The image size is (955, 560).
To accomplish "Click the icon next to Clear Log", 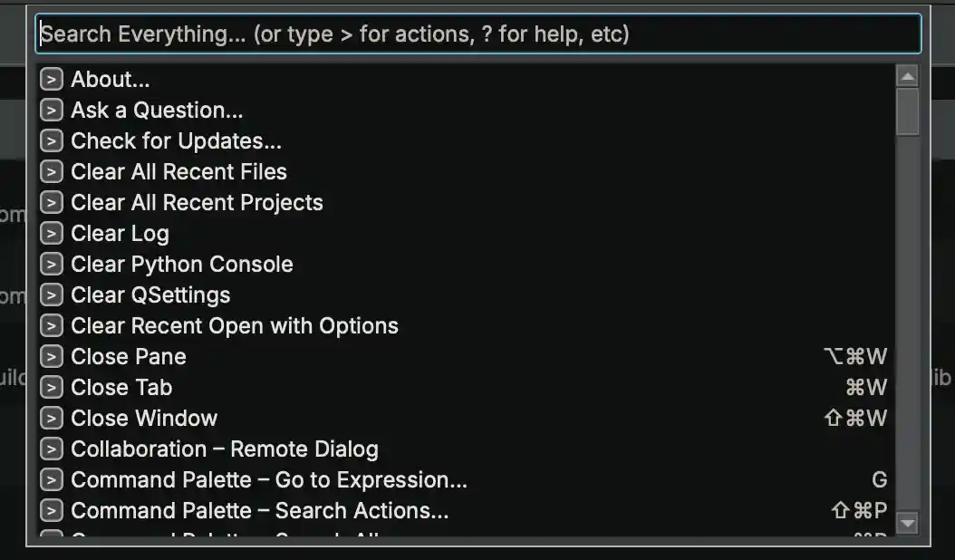I will click(52, 234).
